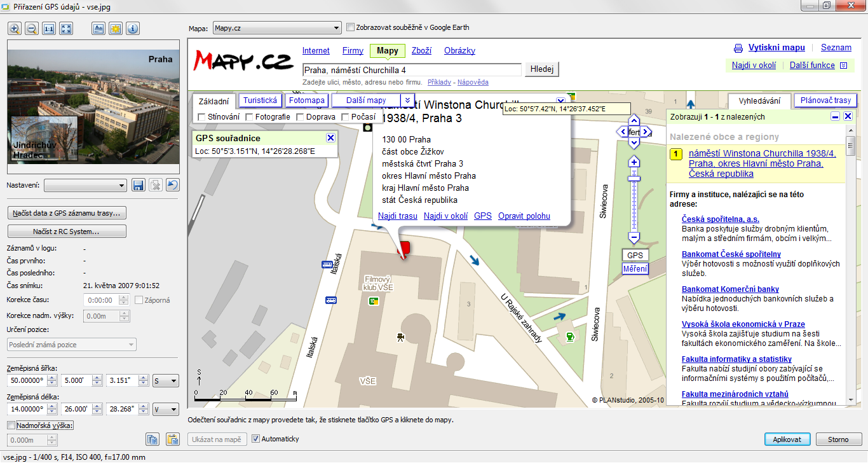Expand the Další mapy chevron
868x463 pixels.
tap(408, 100)
